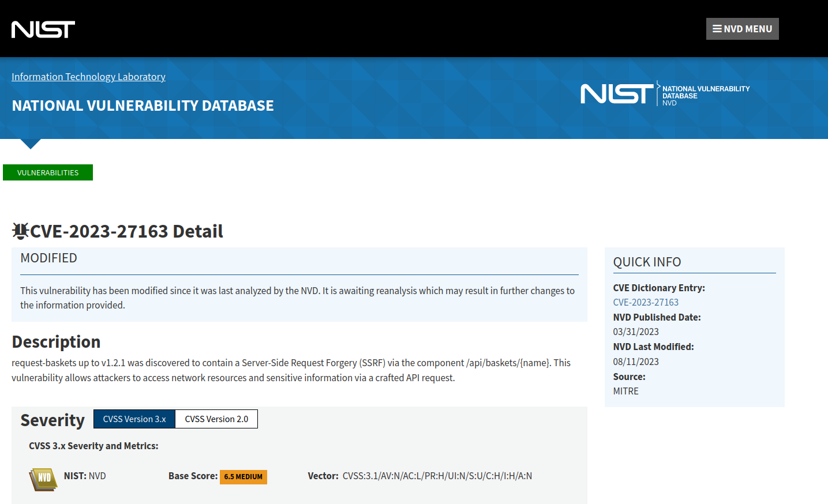Click the CVSS:3.1 vector string text
Image resolution: width=828 pixels, height=504 pixels.
(x=437, y=476)
